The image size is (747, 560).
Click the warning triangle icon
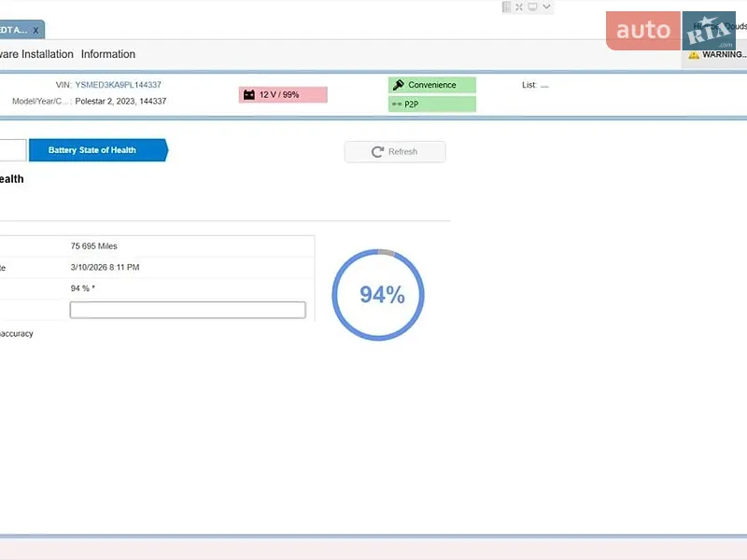[x=694, y=55]
